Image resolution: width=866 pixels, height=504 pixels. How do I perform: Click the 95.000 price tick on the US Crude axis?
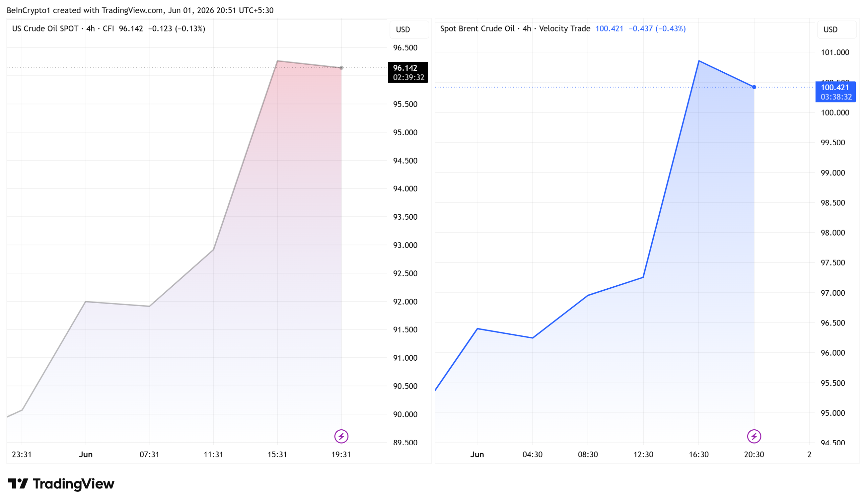tap(405, 133)
